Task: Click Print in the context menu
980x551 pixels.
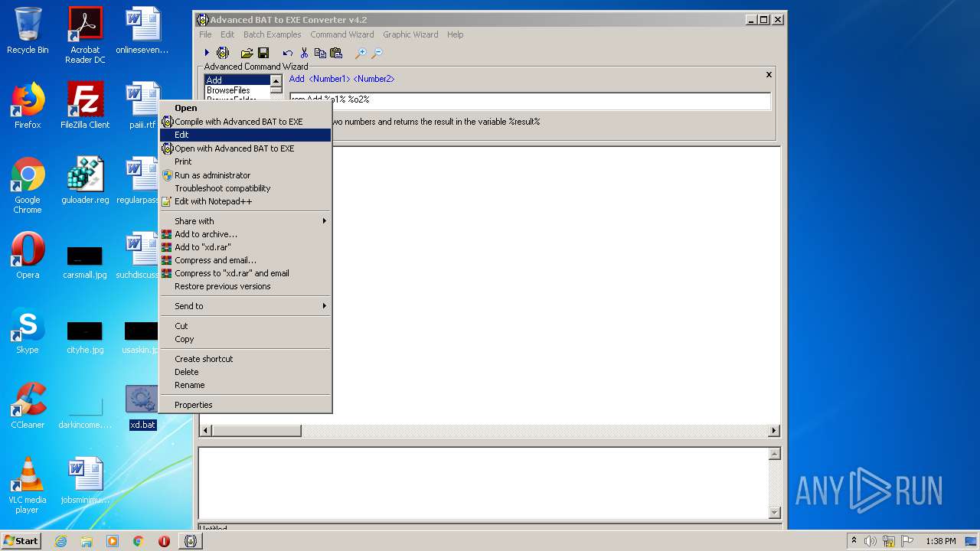Action: pyautogui.click(x=245, y=161)
